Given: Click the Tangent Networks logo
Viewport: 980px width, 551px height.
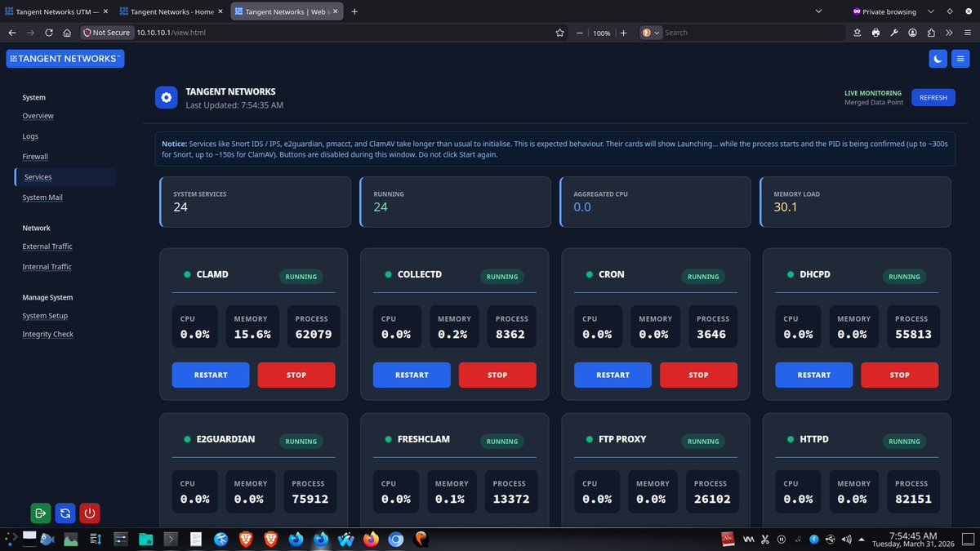Looking at the screenshot, I should pyautogui.click(x=65, y=59).
